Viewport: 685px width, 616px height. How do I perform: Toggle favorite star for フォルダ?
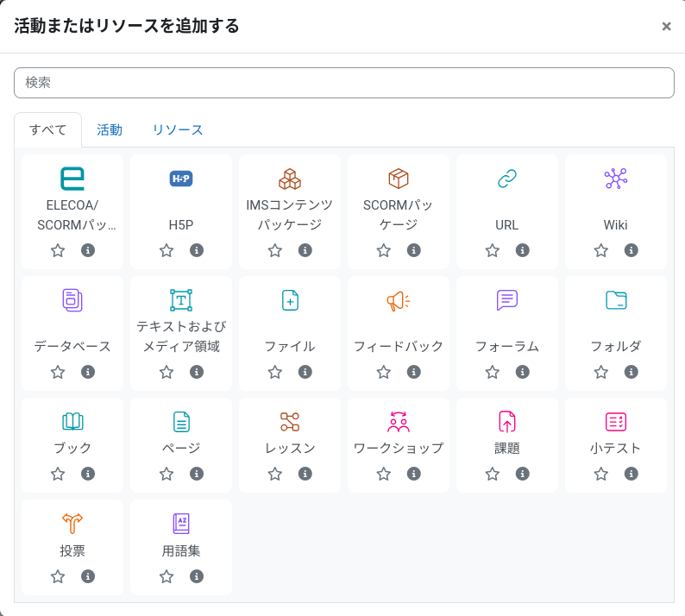coord(601,372)
